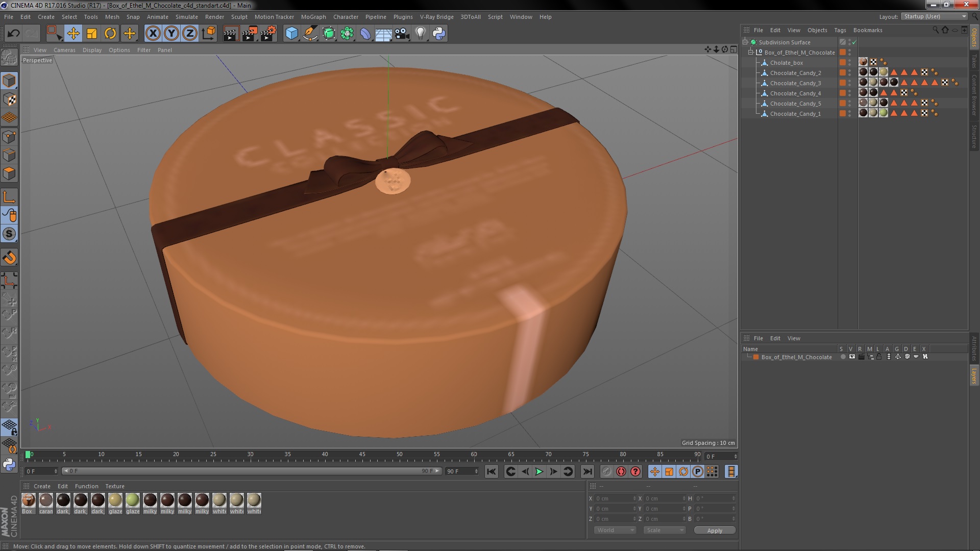Open Edit Render Settings icon
This screenshot has height=551, width=980.
(268, 34)
